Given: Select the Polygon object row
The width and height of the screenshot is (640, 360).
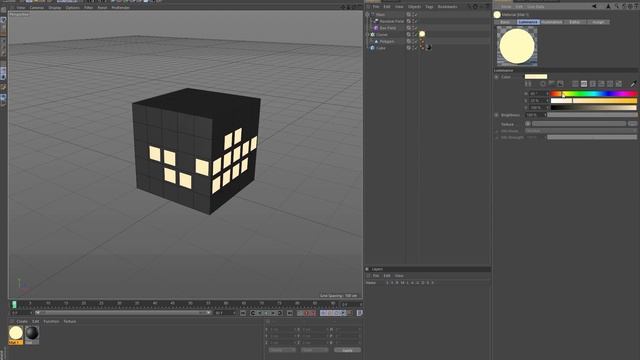Looking at the screenshot, I should click(x=387, y=41).
